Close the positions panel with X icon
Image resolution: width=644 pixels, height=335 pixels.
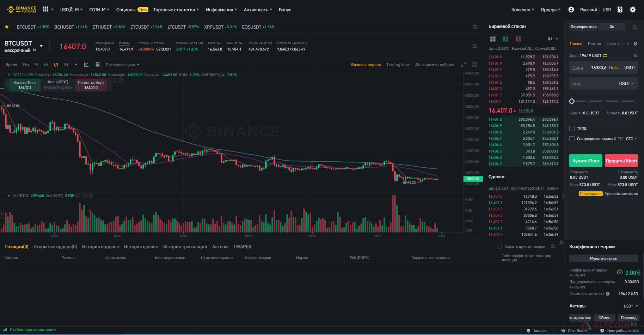click(x=562, y=243)
